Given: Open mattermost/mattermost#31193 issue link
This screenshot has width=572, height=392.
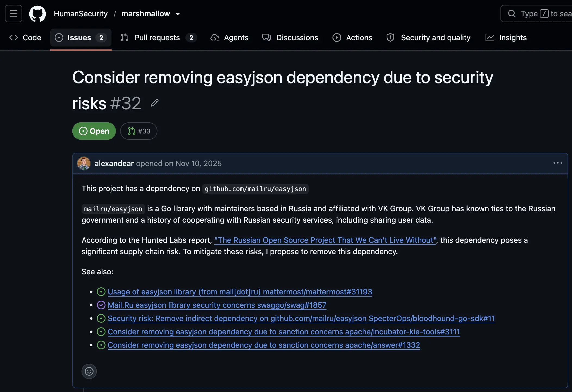Looking at the screenshot, I should 240,292.
